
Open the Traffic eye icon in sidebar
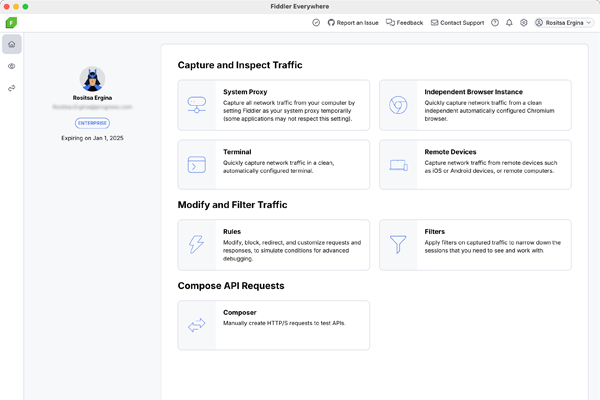coord(11,66)
